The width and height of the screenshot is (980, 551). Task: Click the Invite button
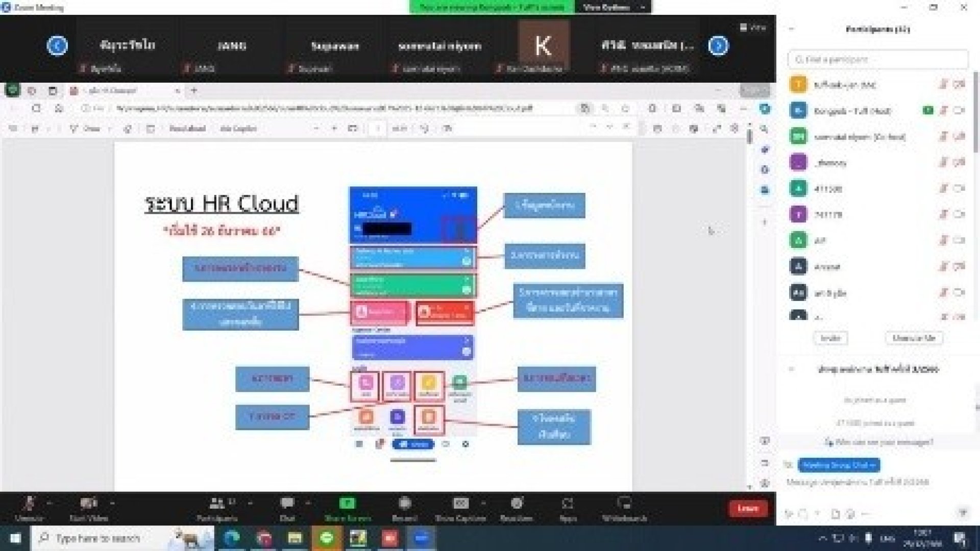830,338
